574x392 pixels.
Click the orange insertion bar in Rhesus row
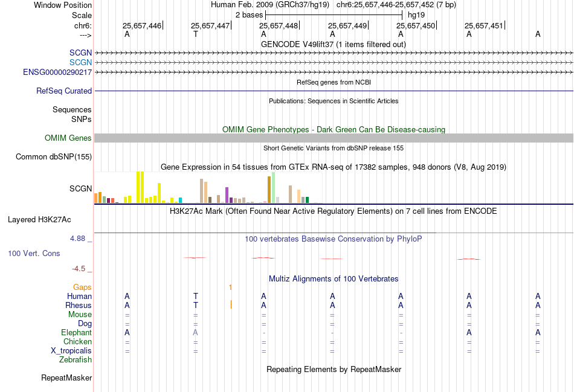[231, 304]
